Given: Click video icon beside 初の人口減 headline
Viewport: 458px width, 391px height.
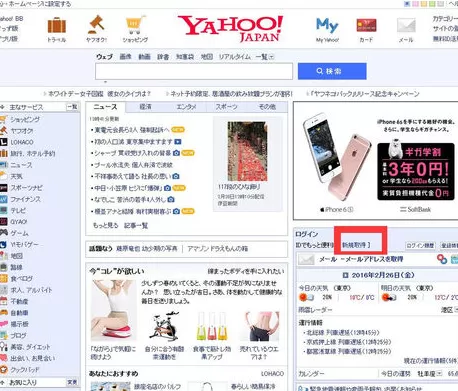Looking at the screenshot, I should 178,142.
